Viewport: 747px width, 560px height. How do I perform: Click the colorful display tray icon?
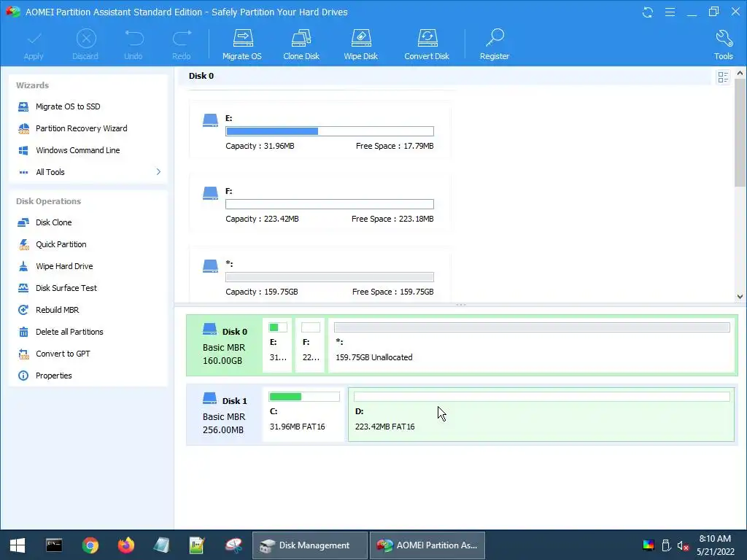point(649,545)
